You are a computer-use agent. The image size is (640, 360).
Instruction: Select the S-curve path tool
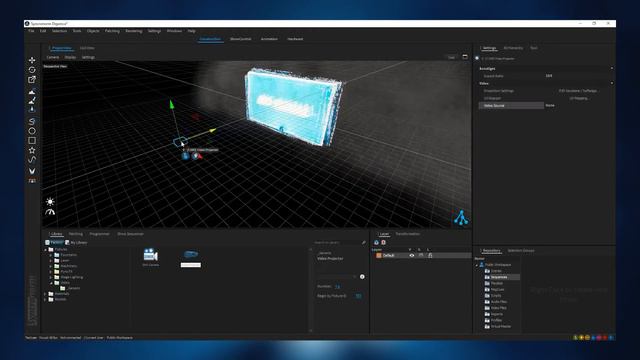point(32,121)
